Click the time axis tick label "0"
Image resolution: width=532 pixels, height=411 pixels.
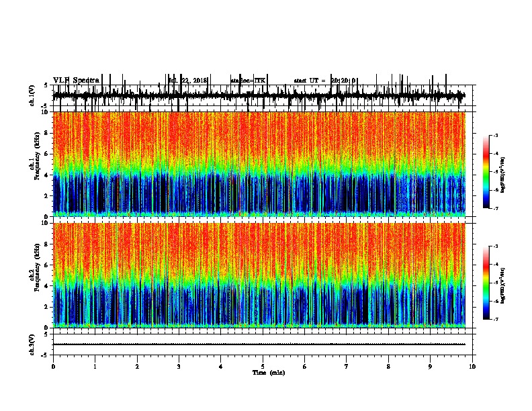53,367
